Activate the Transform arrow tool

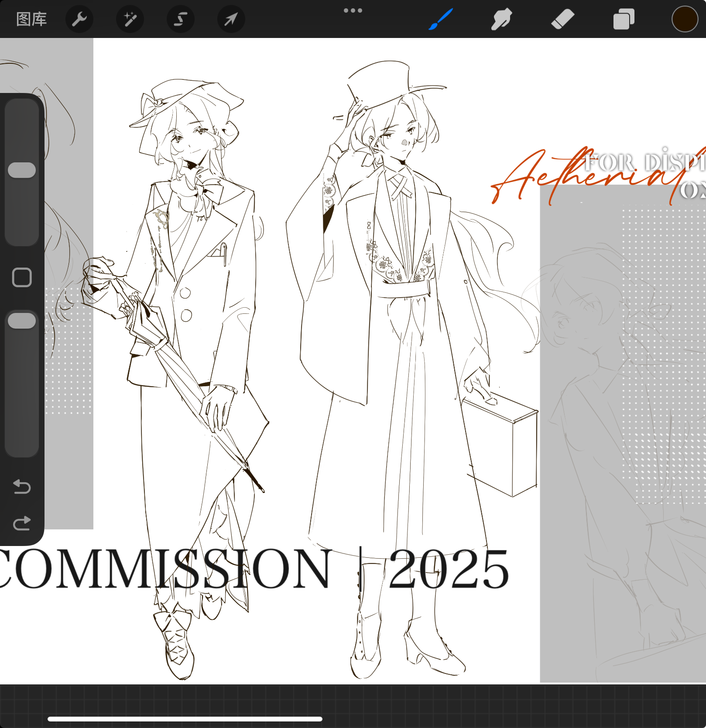(231, 19)
